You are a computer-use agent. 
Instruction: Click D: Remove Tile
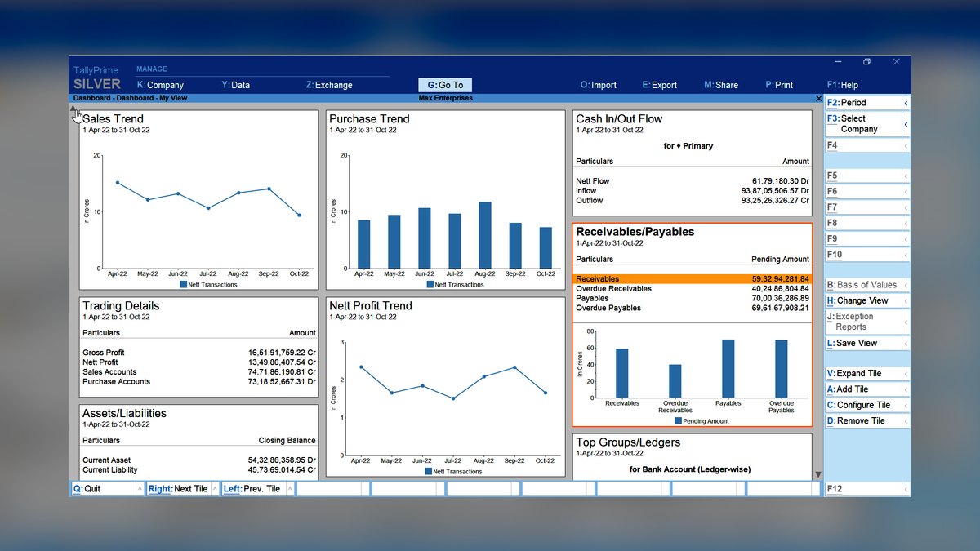[864, 421]
